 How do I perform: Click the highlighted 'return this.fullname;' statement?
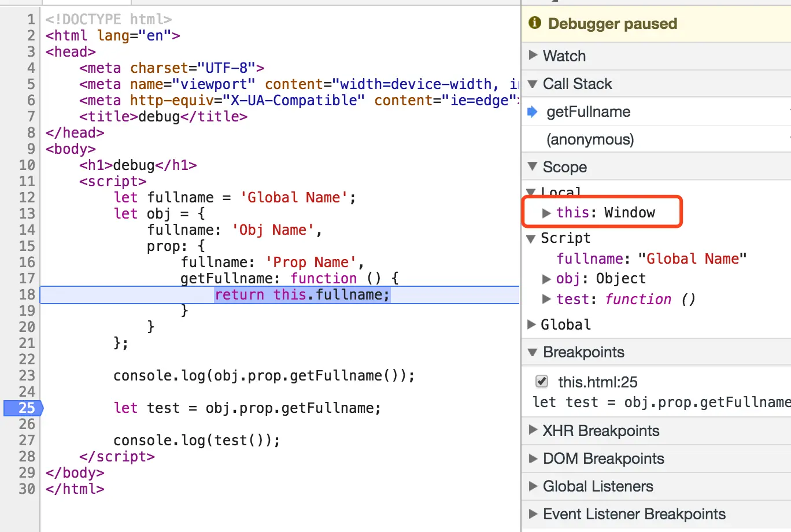[302, 295]
